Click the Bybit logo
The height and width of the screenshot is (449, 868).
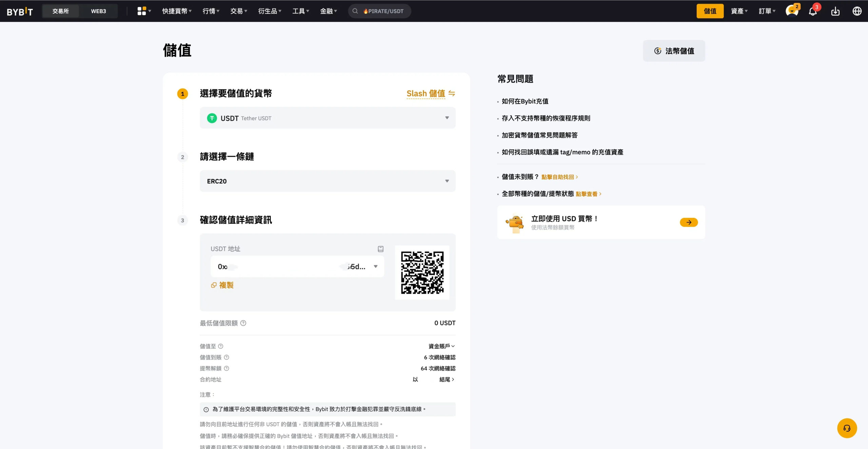[x=20, y=11]
